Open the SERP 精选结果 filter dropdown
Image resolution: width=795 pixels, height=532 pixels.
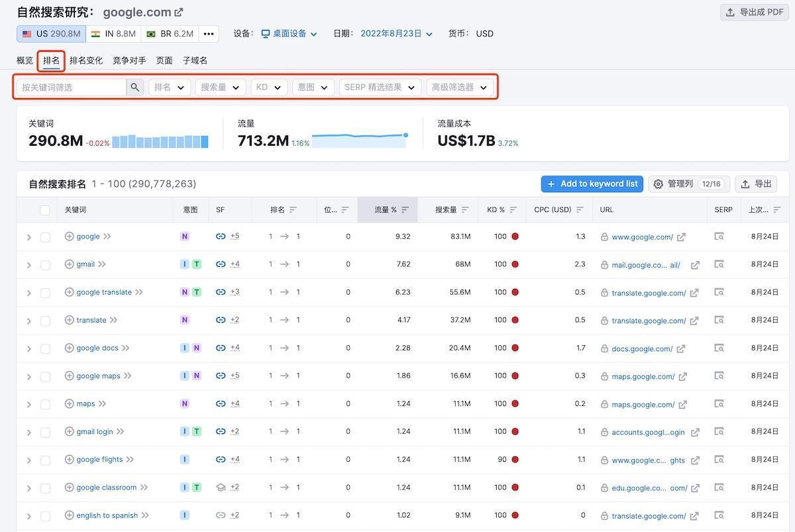coord(380,87)
